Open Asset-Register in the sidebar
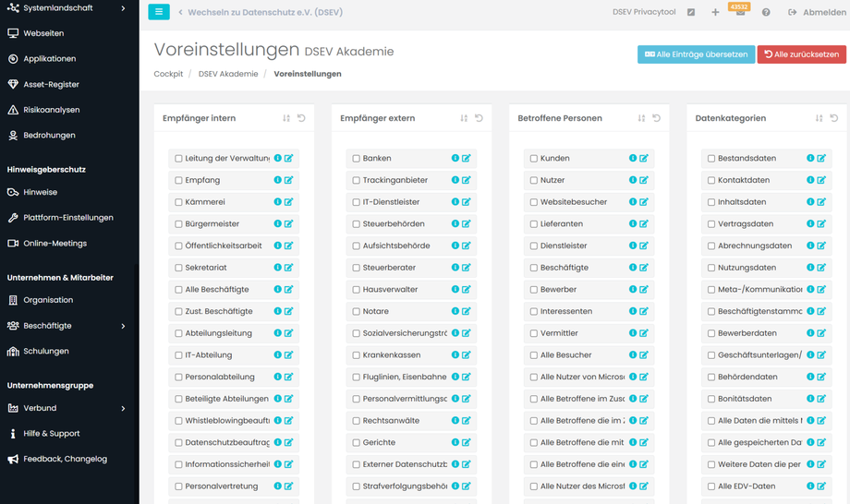850x504 pixels. click(x=51, y=84)
